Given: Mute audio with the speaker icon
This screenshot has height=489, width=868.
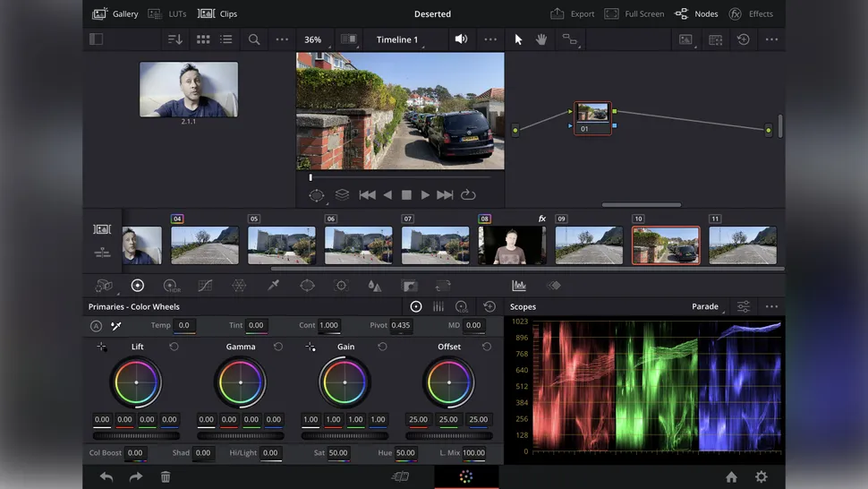Looking at the screenshot, I should pos(461,39).
